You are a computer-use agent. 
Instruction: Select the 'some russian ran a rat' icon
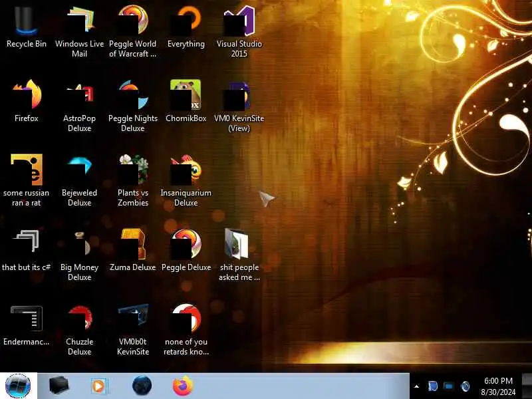click(26, 181)
